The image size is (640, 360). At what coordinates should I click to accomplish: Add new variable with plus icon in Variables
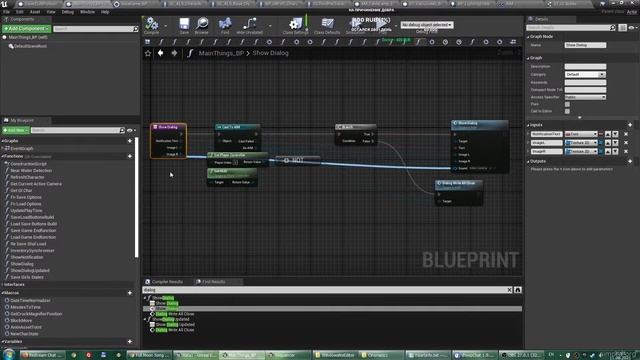pyautogui.click(x=130, y=342)
